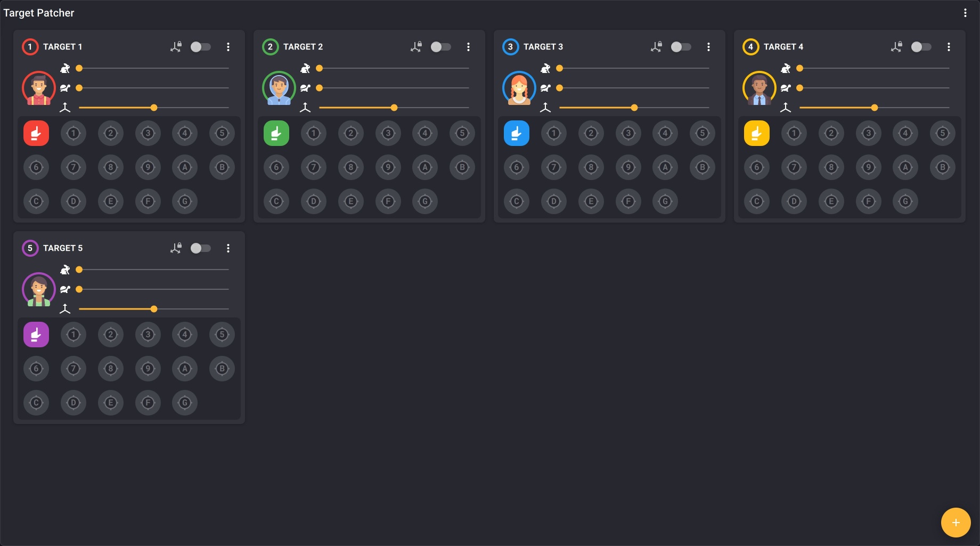Click the Target 3 avatar thumbnail

(x=519, y=88)
